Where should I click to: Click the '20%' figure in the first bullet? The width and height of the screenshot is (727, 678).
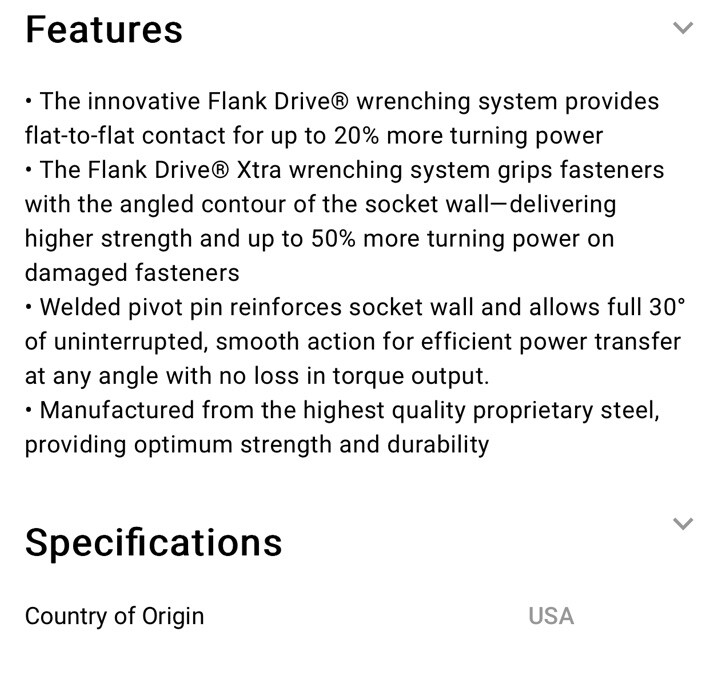click(356, 136)
